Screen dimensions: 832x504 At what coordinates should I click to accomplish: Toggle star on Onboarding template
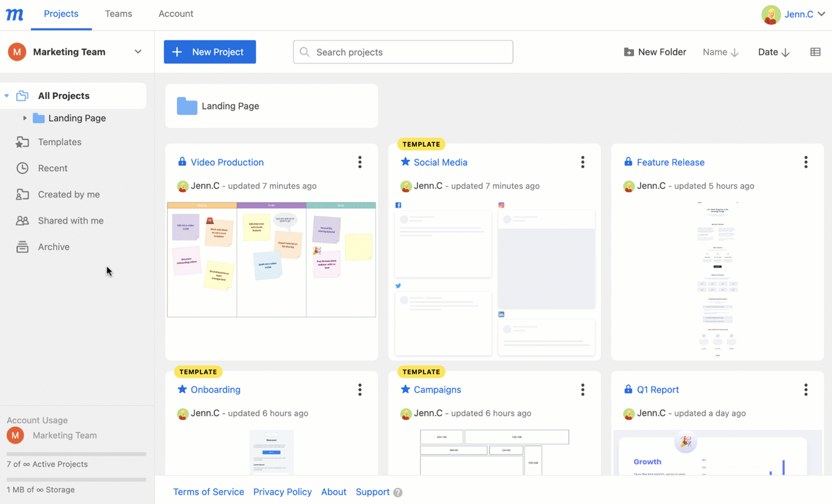(x=182, y=390)
